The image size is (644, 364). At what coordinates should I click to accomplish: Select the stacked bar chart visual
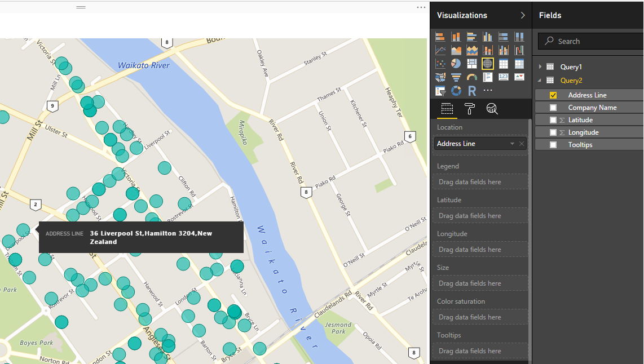[440, 37]
